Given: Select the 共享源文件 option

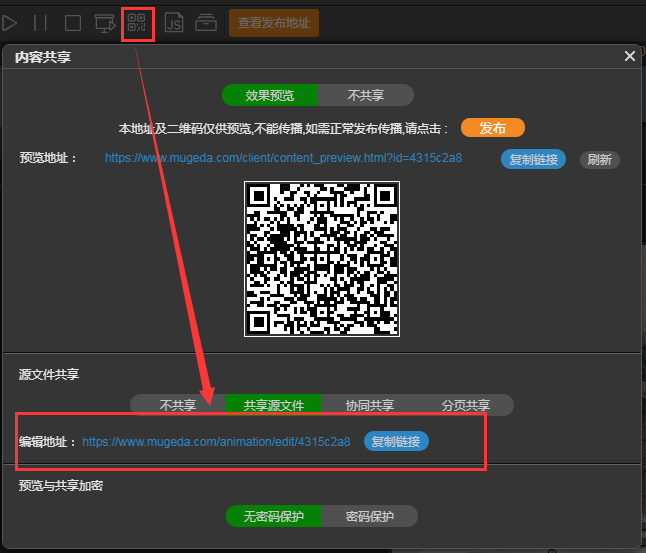Looking at the screenshot, I should point(274,405).
